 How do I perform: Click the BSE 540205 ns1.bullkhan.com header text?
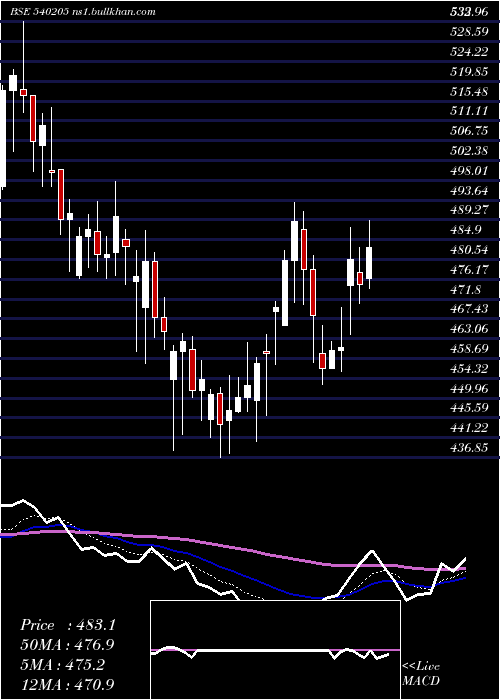pos(83,12)
